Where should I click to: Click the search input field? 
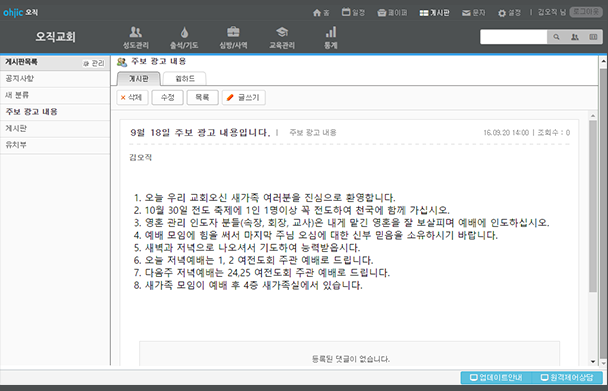pos(513,37)
